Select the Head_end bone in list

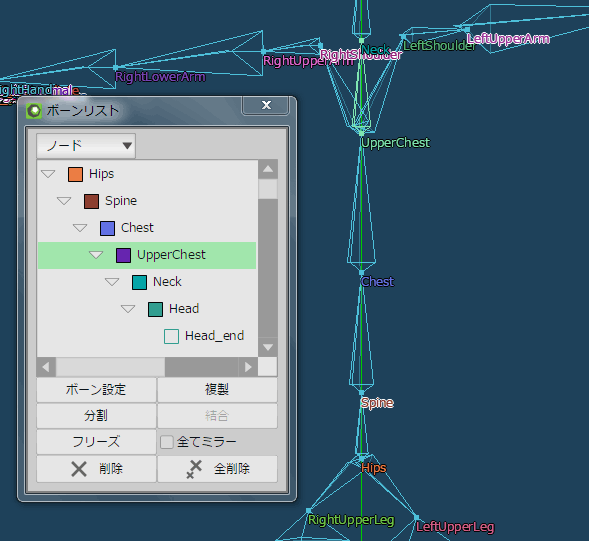point(214,335)
